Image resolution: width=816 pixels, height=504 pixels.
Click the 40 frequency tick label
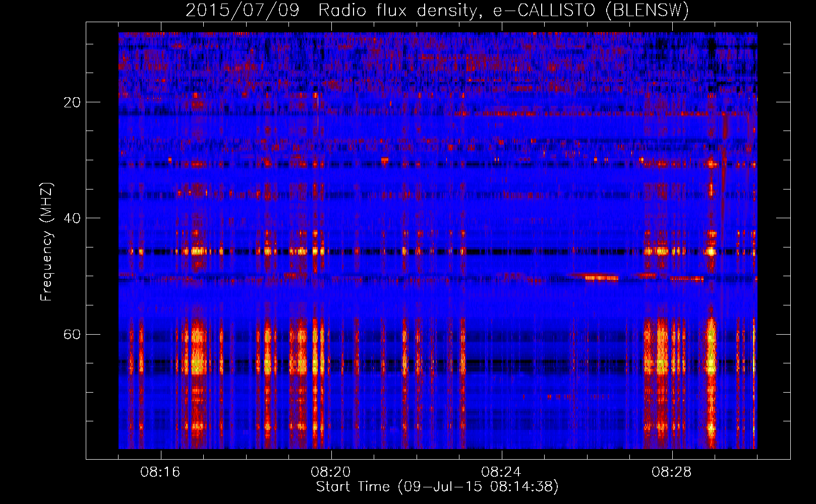click(72, 218)
